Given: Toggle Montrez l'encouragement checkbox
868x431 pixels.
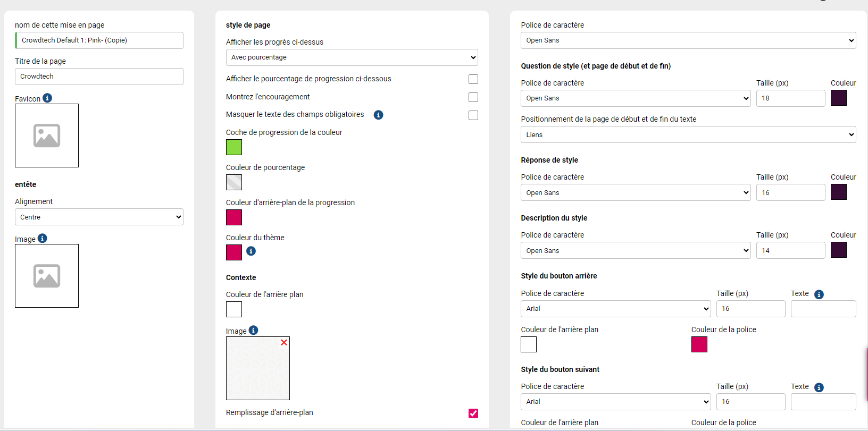Looking at the screenshot, I should (473, 97).
